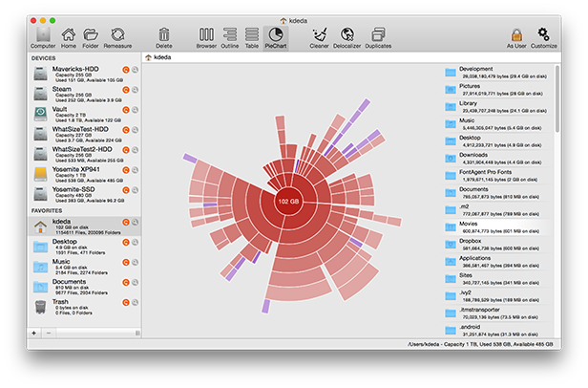Select kdeda in Favorites
Viewport: 588px width, 388px height.
coord(84,226)
